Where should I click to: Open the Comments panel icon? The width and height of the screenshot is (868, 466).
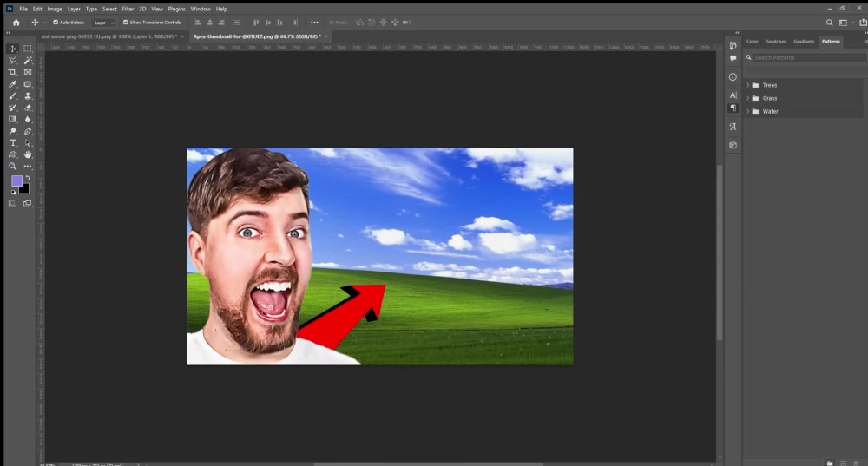733,58
